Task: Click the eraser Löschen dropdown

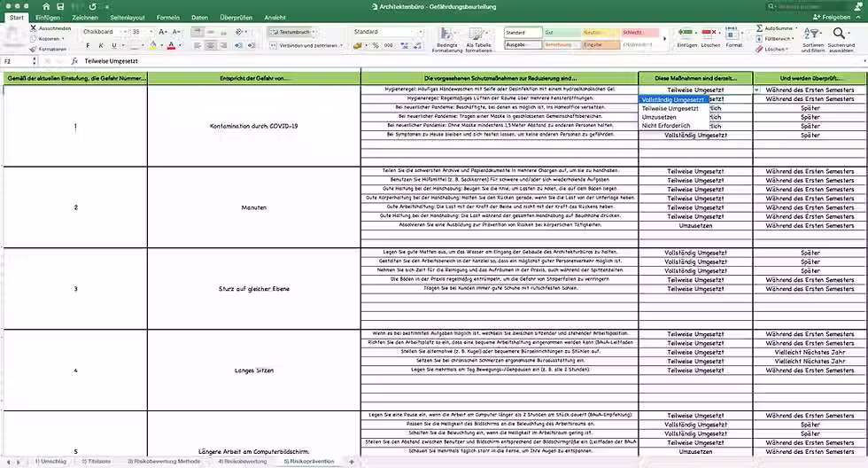Action: tap(771, 50)
